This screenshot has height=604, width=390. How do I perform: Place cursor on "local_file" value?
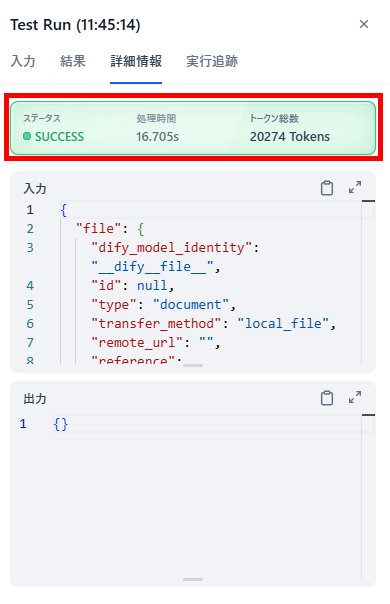[x=283, y=324]
